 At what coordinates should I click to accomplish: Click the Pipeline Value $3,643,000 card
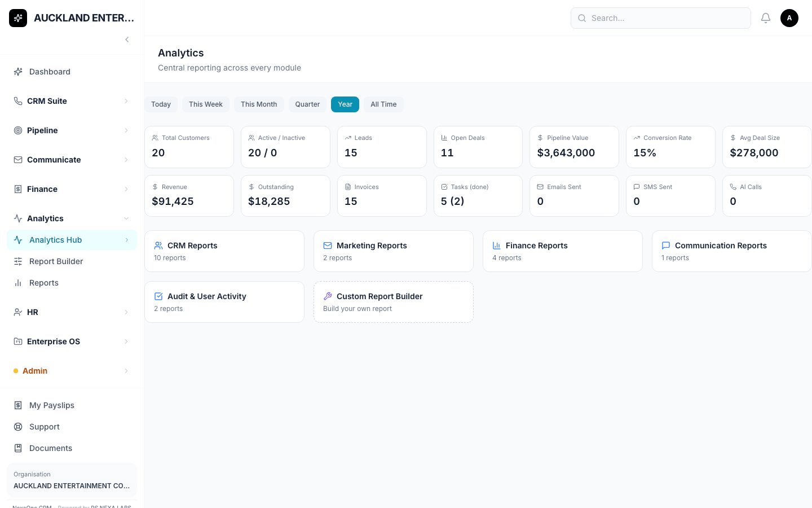(574, 147)
